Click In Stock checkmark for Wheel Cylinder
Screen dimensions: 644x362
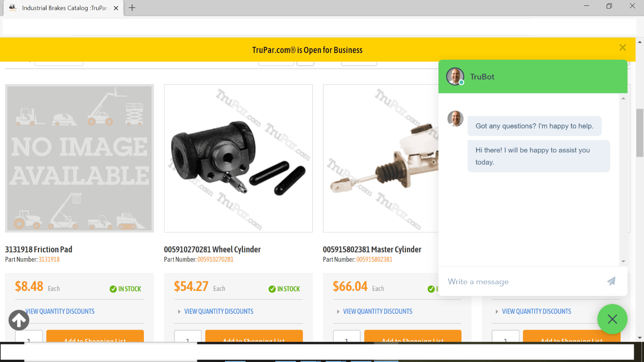point(272,289)
